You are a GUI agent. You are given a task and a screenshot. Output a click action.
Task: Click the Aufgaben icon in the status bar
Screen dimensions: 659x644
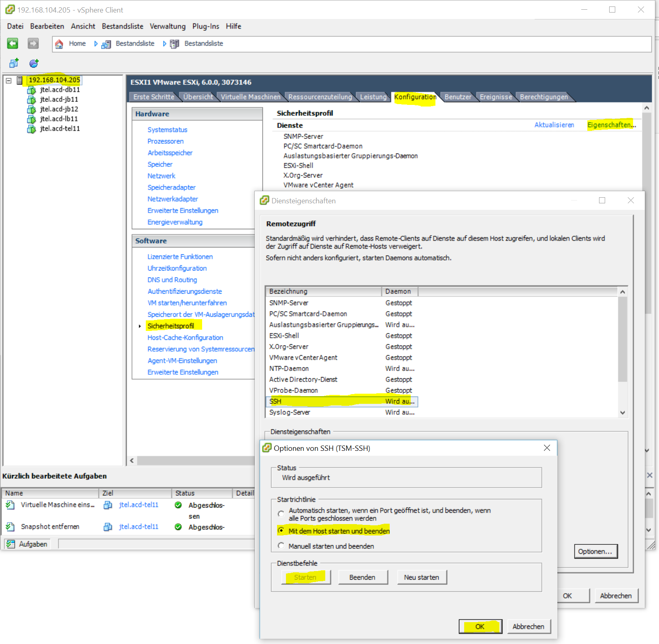coord(11,544)
